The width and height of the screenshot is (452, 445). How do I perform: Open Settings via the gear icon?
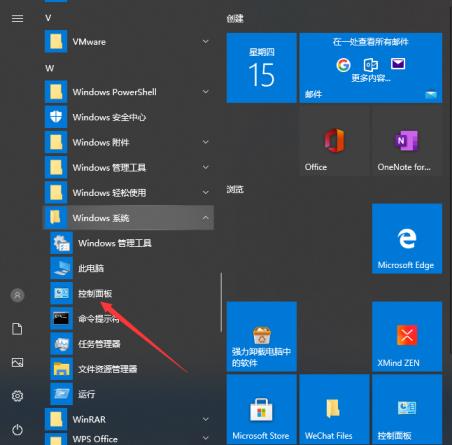pyautogui.click(x=17, y=396)
